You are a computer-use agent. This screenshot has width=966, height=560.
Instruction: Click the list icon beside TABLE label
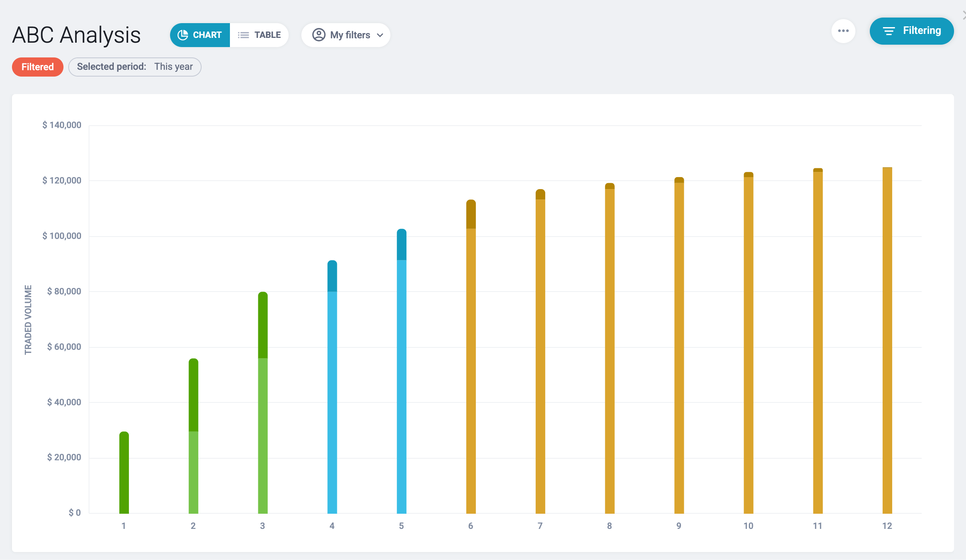(x=243, y=35)
